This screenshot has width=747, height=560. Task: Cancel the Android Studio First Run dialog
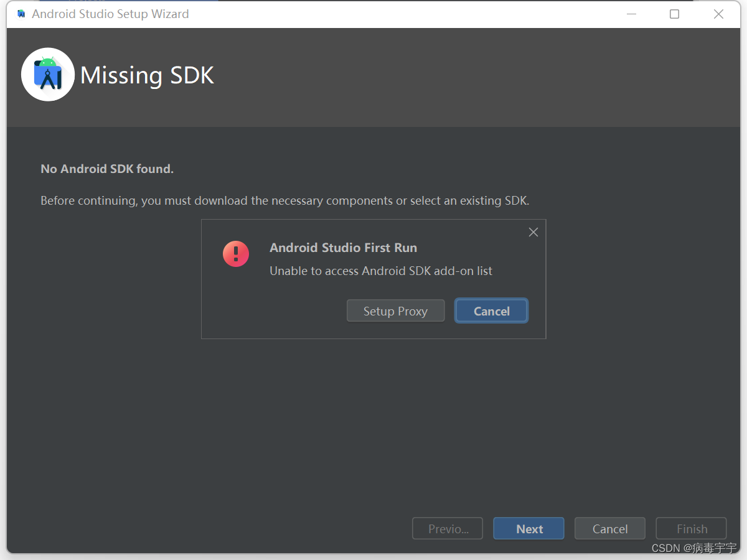[491, 311]
